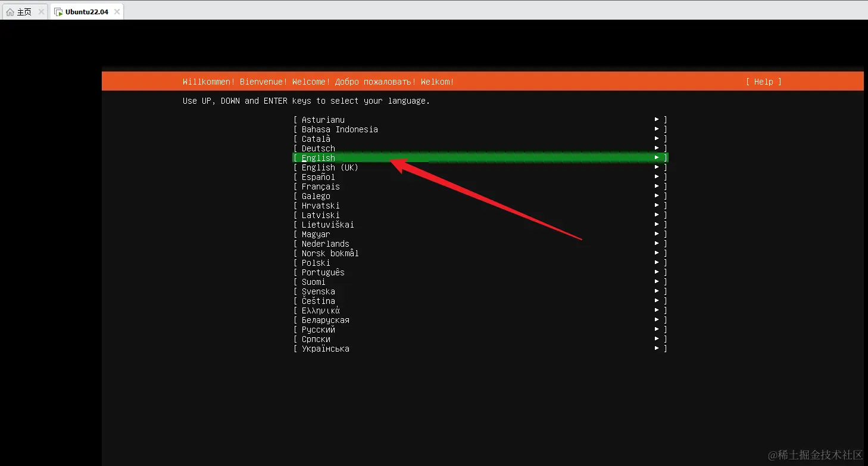Image resolution: width=868 pixels, height=466 pixels.
Task: Select Hrvatski language
Action: tap(480, 206)
